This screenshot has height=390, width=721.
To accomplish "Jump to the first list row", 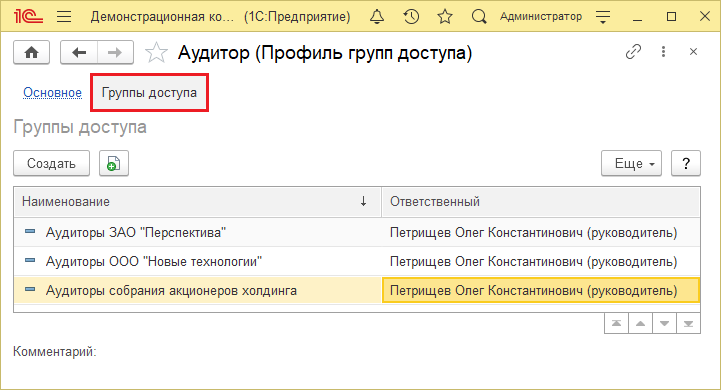I will 616,323.
